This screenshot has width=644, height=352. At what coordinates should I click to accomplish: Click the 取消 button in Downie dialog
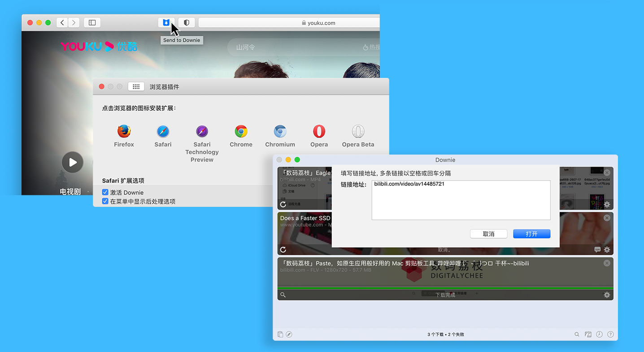tap(488, 234)
